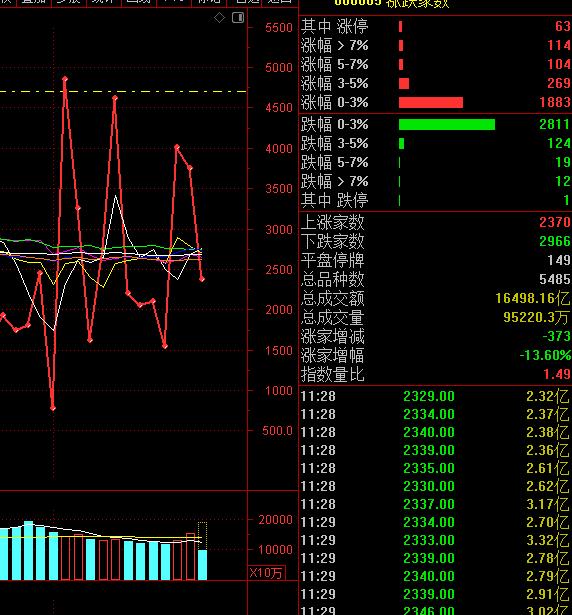Click the long green bar for 跌幅 0-3%
The height and width of the screenshot is (615, 572).
(447, 124)
